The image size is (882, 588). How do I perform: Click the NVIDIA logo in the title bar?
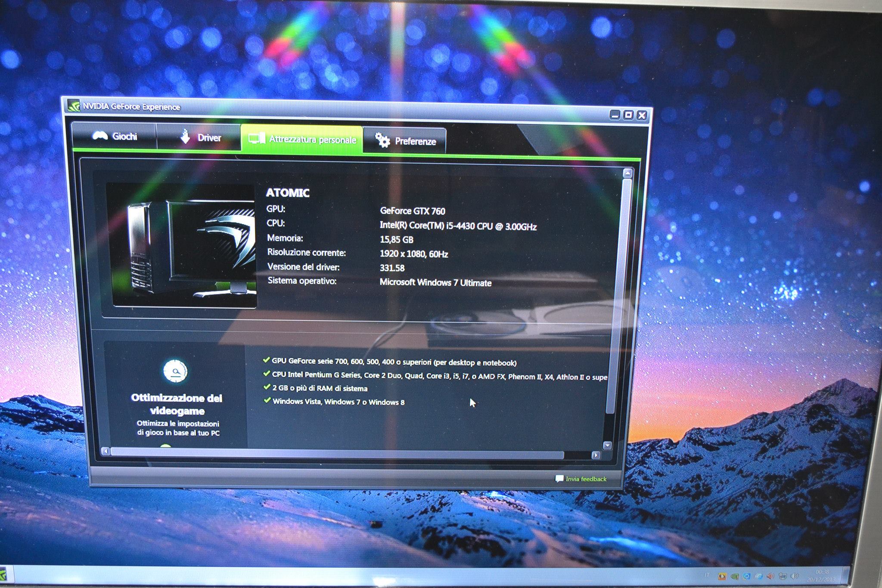(x=74, y=106)
